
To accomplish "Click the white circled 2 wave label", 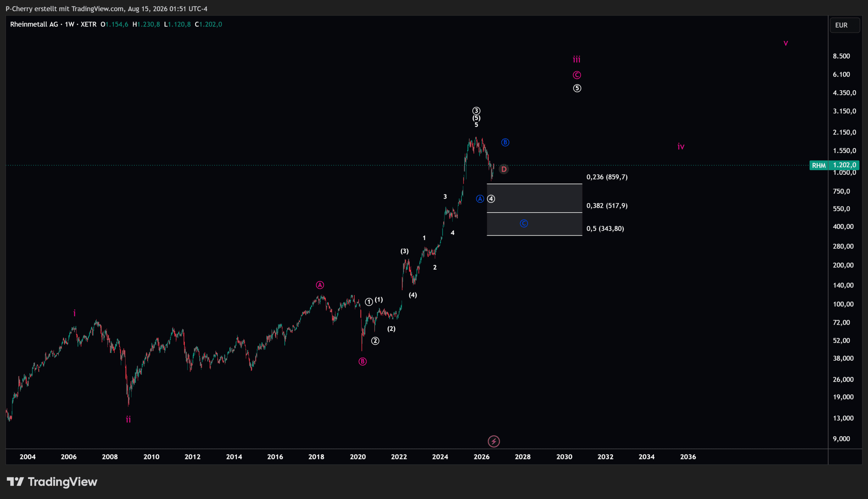I will click(375, 341).
